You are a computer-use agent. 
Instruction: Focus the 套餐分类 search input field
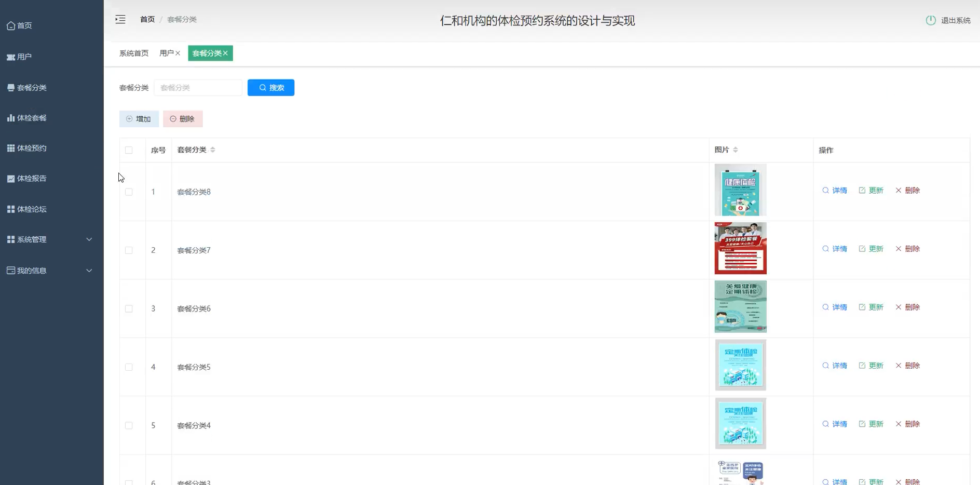(198, 88)
